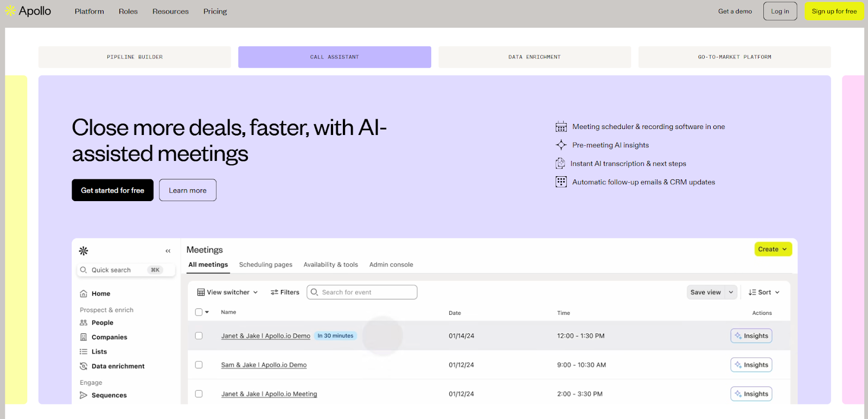
Task: Switch to Data Enrichment tab
Action: pos(534,57)
